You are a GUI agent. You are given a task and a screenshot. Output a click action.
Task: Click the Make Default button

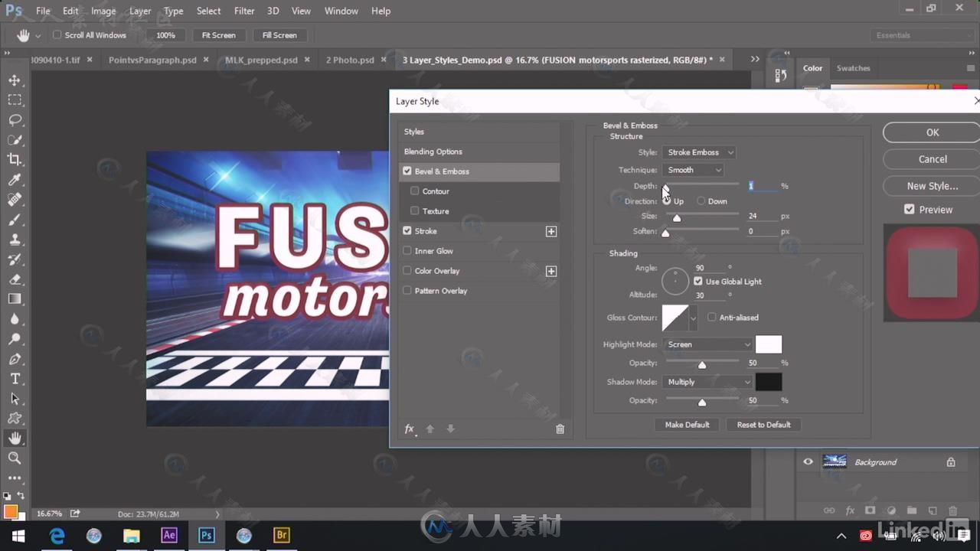tap(687, 425)
